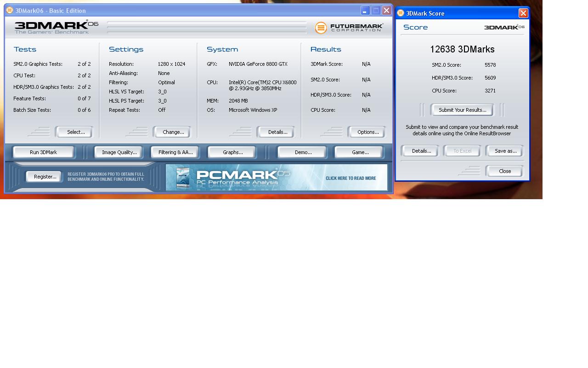
Task: Click the SM2.0 Graphics Tests 2 of 2 value
Action: [84, 64]
